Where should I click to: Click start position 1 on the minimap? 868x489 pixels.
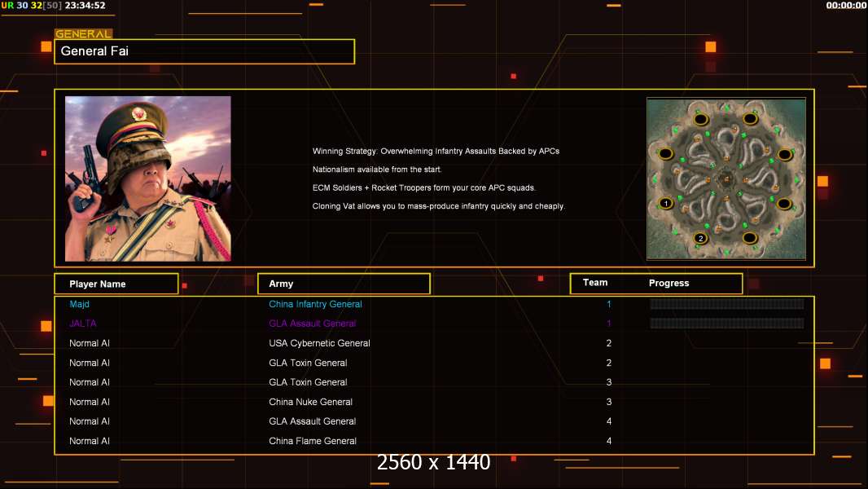(666, 203)
